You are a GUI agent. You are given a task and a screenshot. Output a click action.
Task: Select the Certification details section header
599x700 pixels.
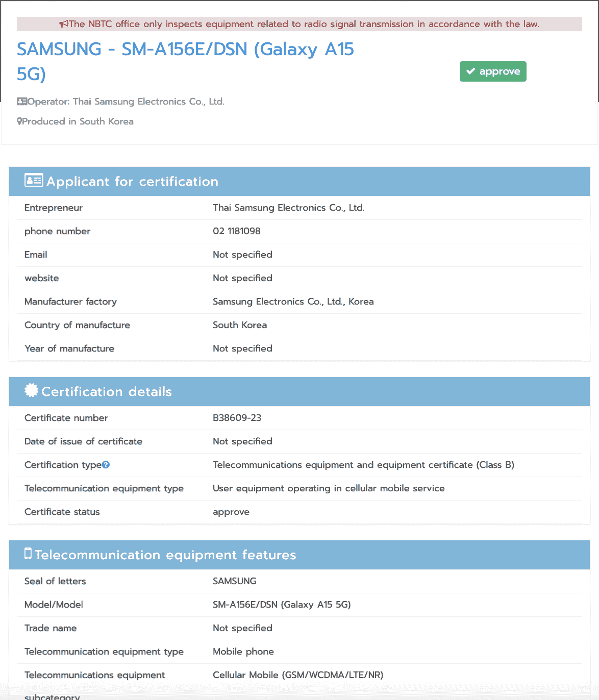106,392
